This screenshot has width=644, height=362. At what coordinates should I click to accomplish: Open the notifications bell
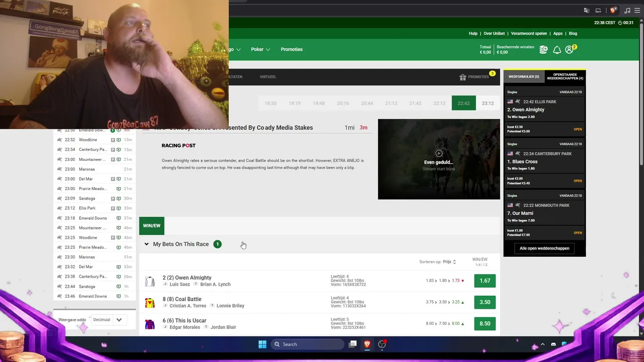[x=557, y=49]
